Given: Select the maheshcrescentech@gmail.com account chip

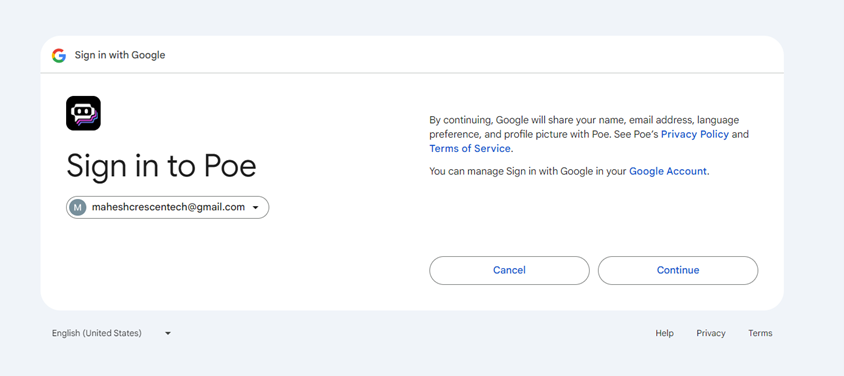Looking at the screenshot, I should click(167, 208).
